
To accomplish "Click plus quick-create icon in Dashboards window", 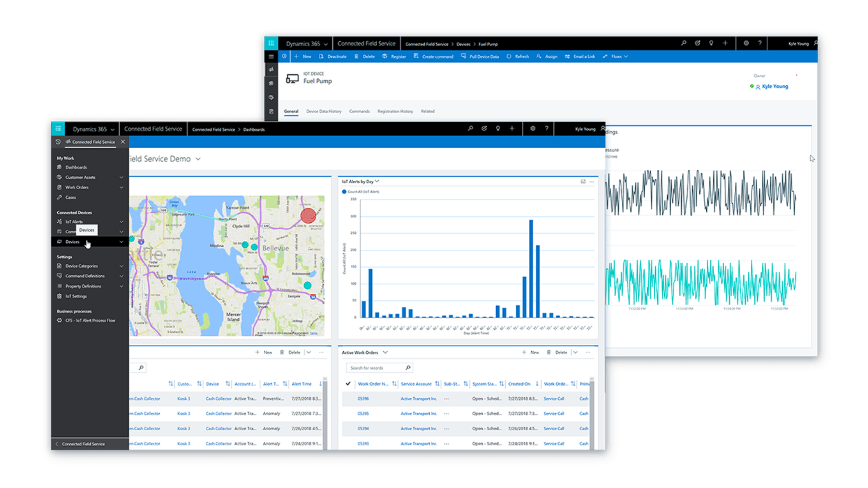I will pyautogui.click(x=511, y=128).
